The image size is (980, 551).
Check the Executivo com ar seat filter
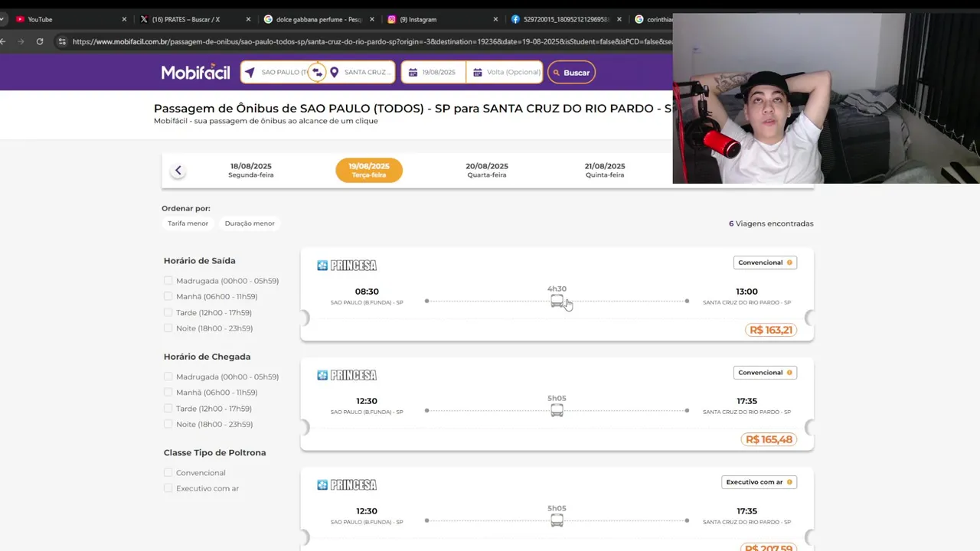tap(168, 488)
